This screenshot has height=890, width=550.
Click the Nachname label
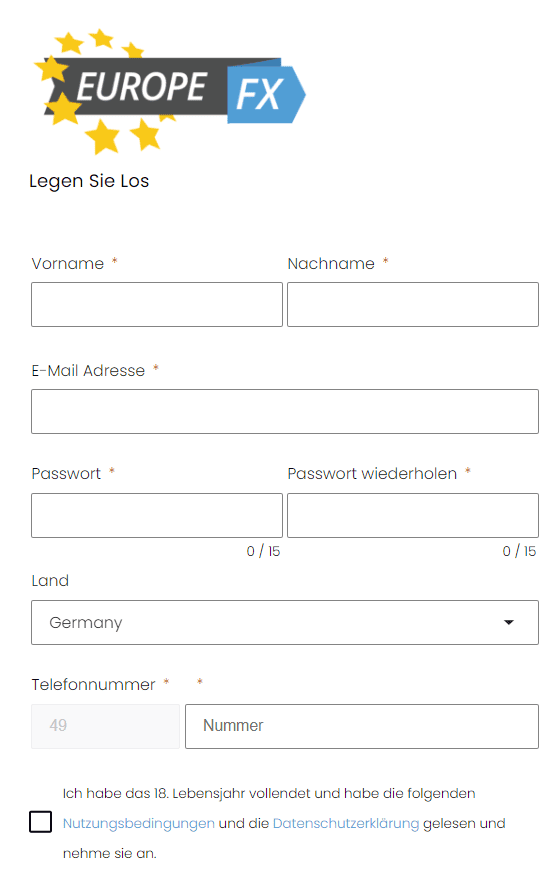[x=331, y=263]
